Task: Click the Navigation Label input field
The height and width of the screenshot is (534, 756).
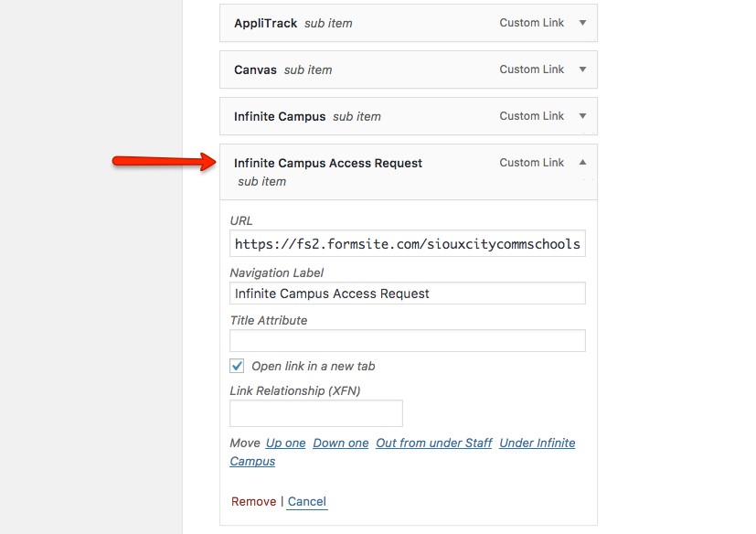Action: tap(408, 294)
